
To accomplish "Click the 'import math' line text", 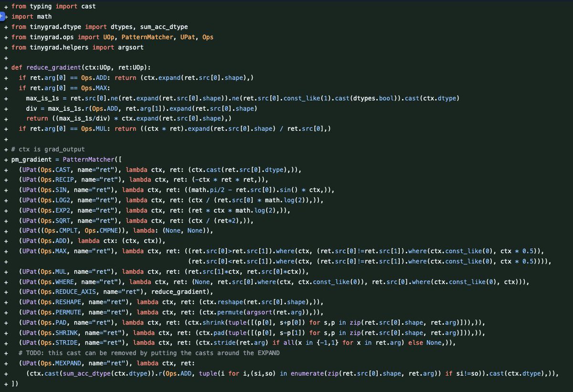I will coord(32,17).
